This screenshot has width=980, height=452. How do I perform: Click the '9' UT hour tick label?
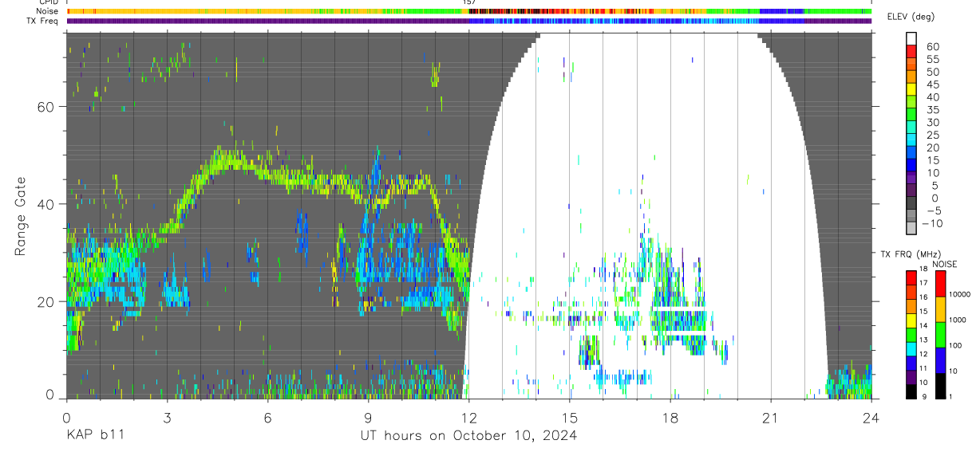click(368, 417)
